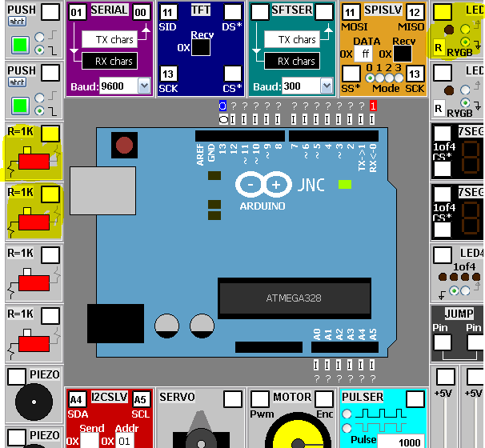Click the yellow pin box of the topmost R=1K device
The height and width of the screenshot is (448, 485).
point(50,134)
